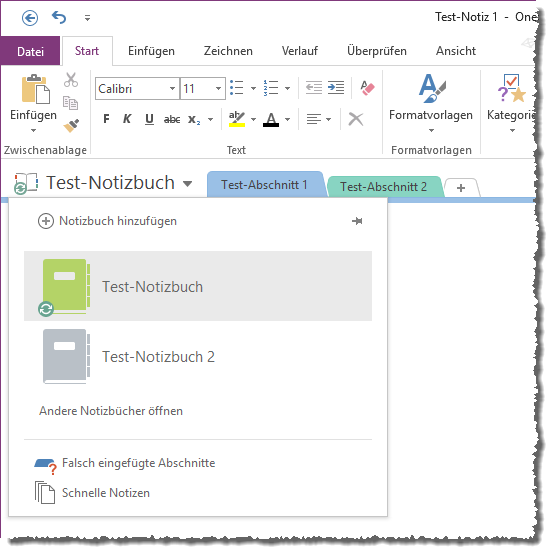Click the decrease indent icon
The height and width of the screenshot is (555, 554).
click(313, 87)
